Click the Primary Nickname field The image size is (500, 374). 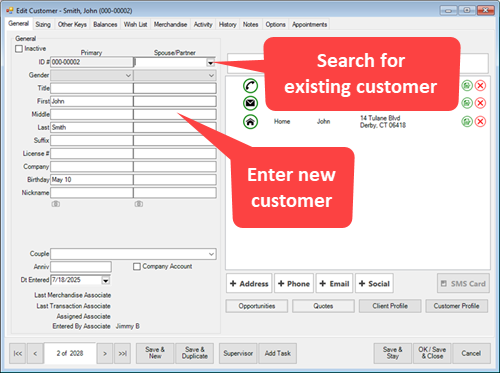[x=91, y=193]
